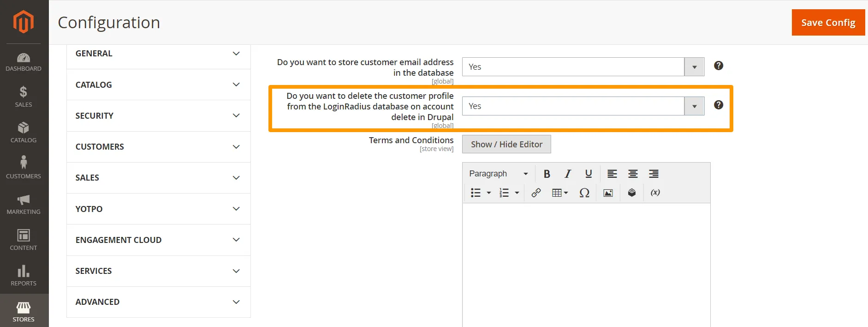Open the delete customer profile dropdown

pos(583,106)
